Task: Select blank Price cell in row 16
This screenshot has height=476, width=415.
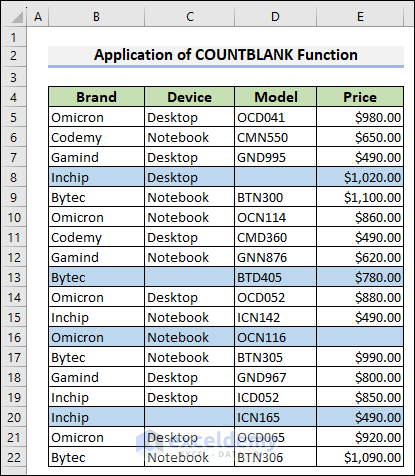Action: [x=360, y=337]
